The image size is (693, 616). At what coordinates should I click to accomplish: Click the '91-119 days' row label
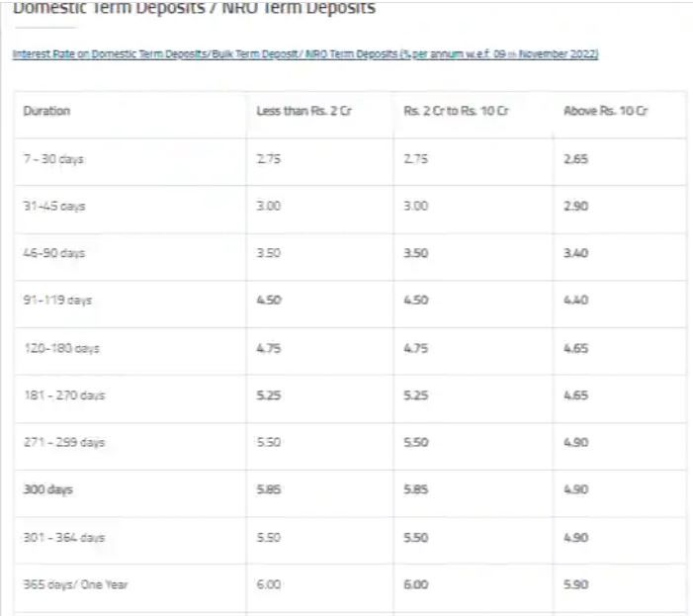57,300
